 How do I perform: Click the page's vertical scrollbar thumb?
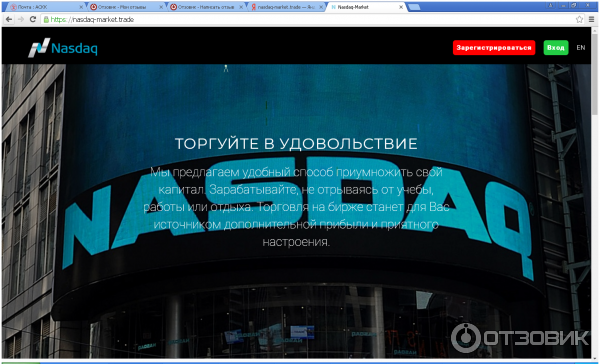(595, 73)
